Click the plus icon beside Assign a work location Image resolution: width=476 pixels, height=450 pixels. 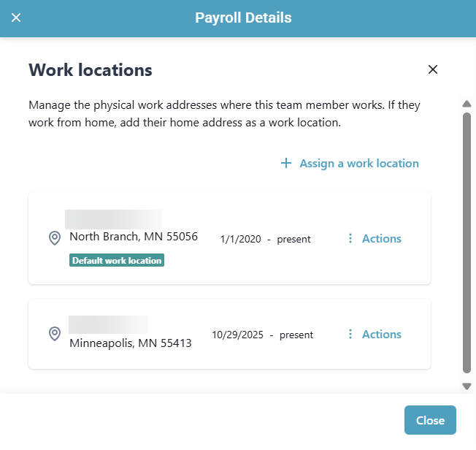286,164
